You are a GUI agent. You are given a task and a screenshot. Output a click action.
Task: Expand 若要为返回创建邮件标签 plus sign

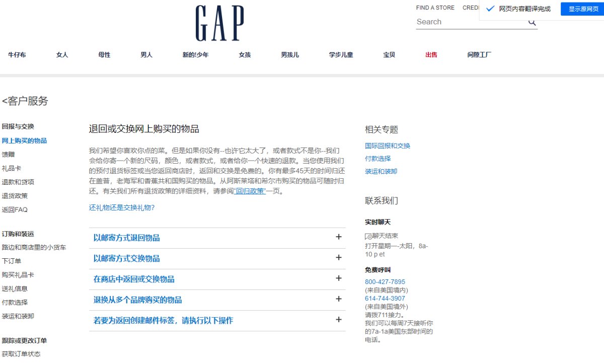tap(339, 320)
